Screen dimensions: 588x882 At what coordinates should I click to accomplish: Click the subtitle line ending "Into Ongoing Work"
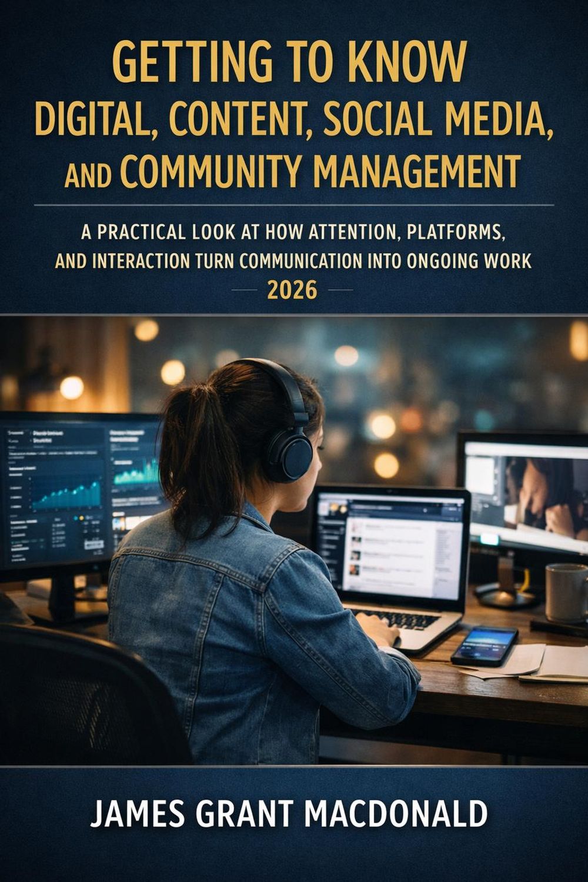pos(293,260)
